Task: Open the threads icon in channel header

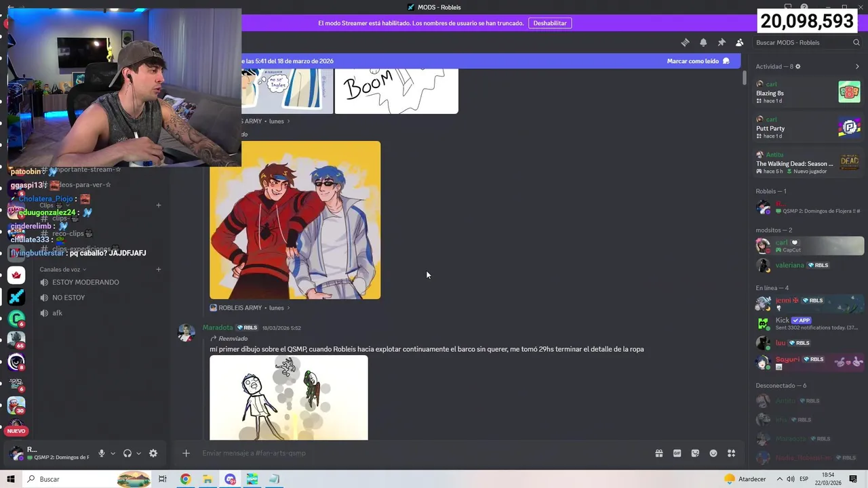Action: click(685, 42)
